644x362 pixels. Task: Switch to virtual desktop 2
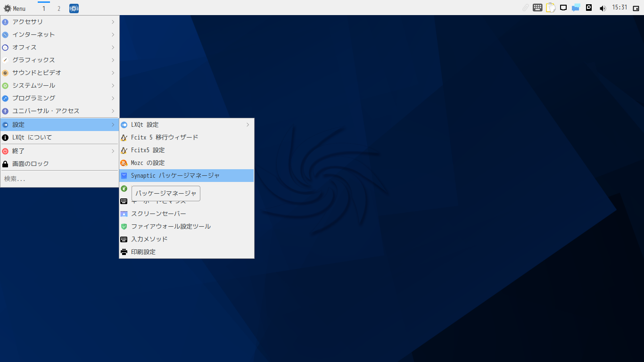point(59,8)
